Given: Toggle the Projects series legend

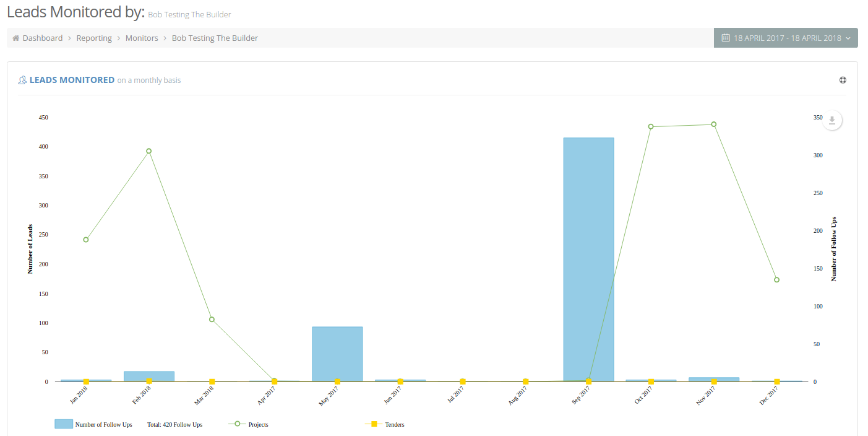Looking at the screenshot, I should (248, 424).
